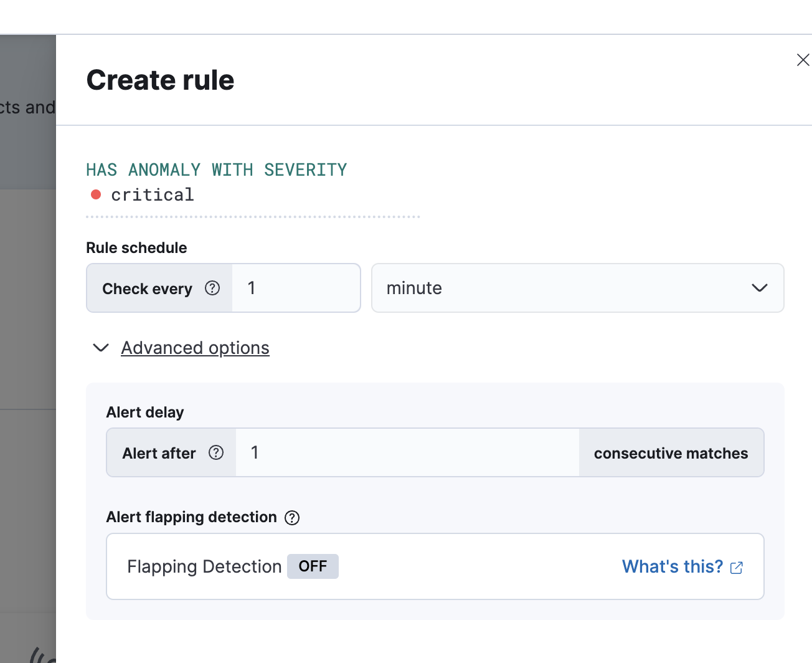The width and height of the screenshot is (812, 663).
Task: Click the Flapping Detection OFF badge
Action: click(x=313, y=566)
